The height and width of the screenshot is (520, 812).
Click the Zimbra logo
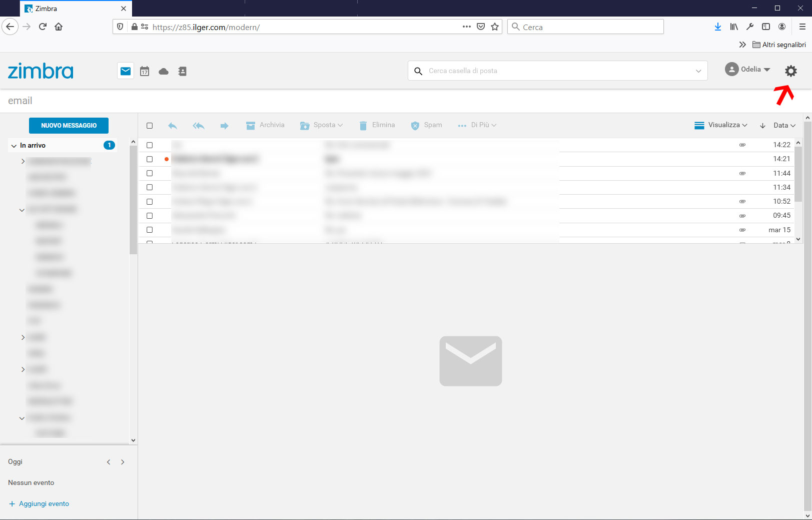coord(41,71)
